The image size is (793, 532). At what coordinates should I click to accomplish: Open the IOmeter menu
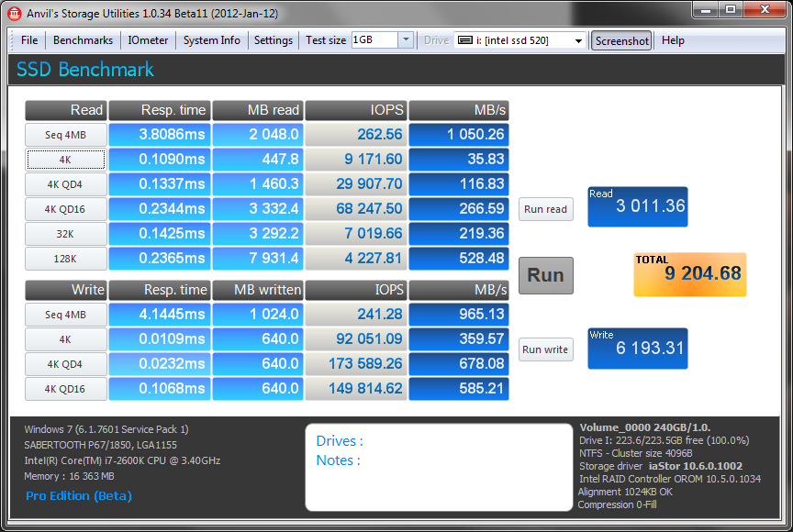(x=148, y=40)
